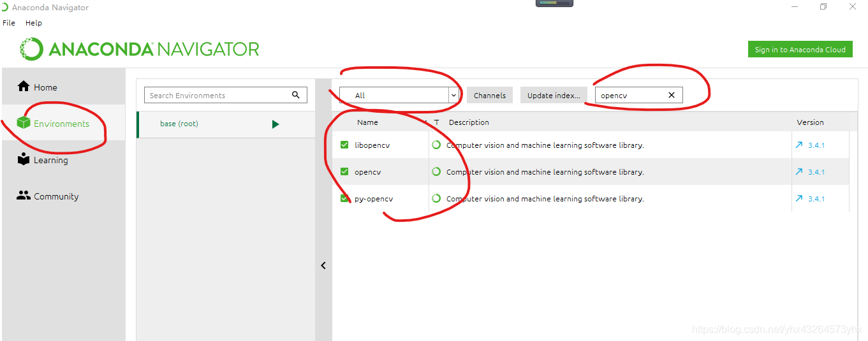Click opencv upgrade arrow icon
868x341 pixels.
coord(799,171)
